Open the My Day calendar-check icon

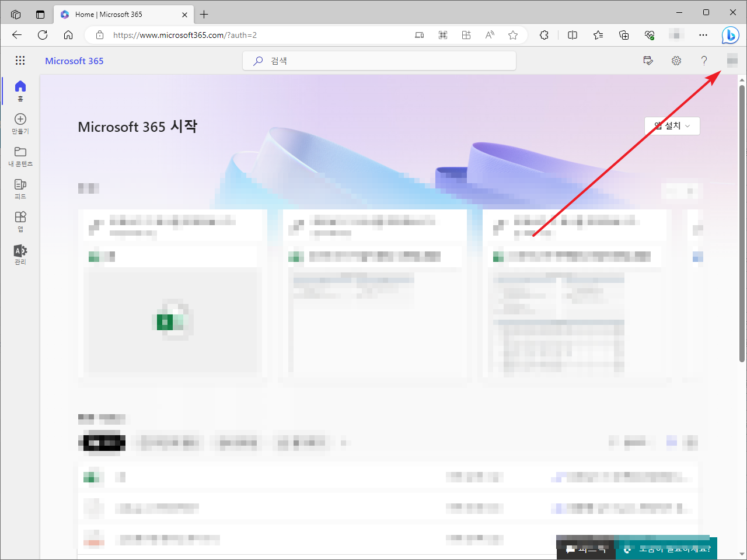click(x=648, y=61)
